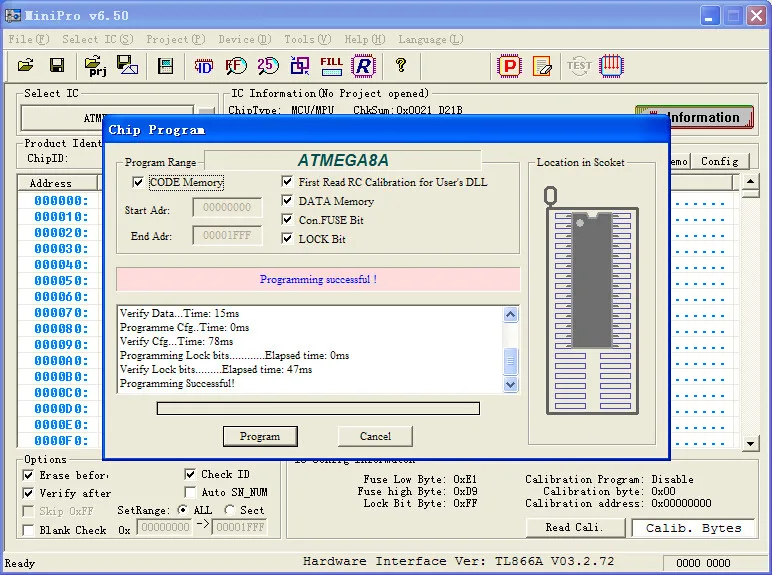Uncheck the Con.FUSE Bit checkbox

pos(288,219)
